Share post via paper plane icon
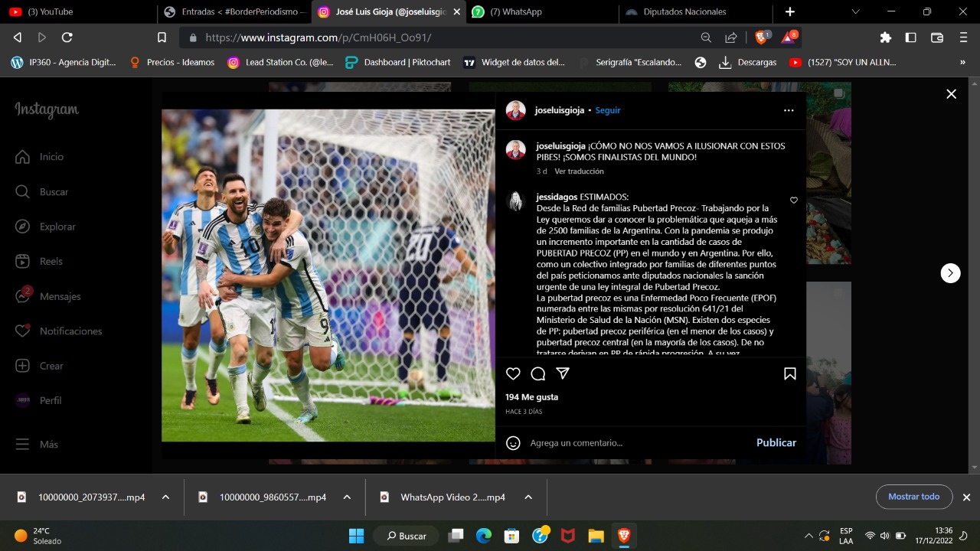The image size is (980, 551). tap(563, 373)
